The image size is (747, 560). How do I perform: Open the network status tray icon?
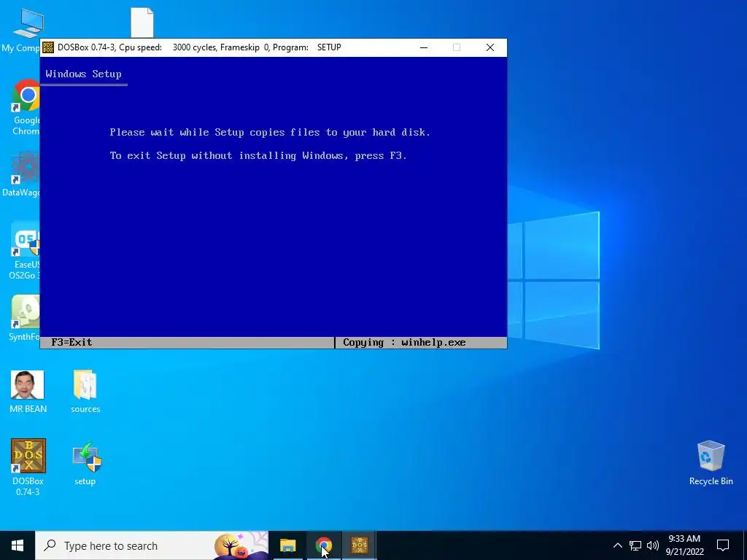(635, 545)
